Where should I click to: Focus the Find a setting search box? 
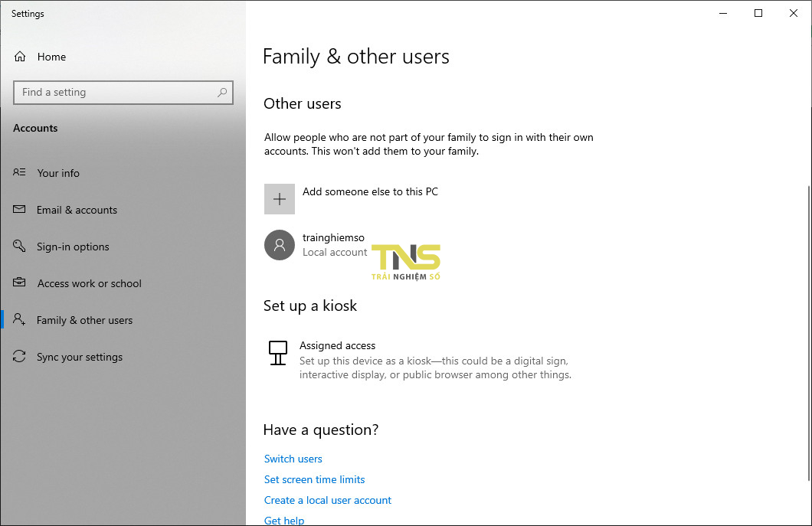115,93
